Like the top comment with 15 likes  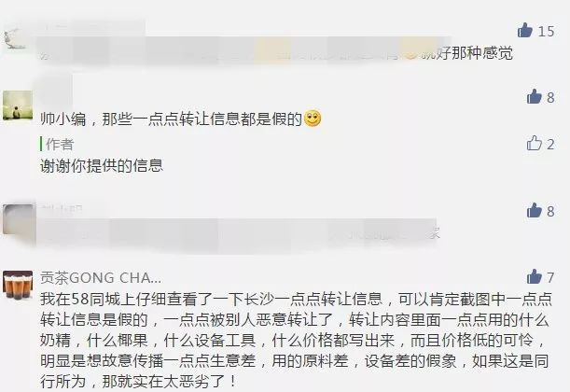[525, 31]
